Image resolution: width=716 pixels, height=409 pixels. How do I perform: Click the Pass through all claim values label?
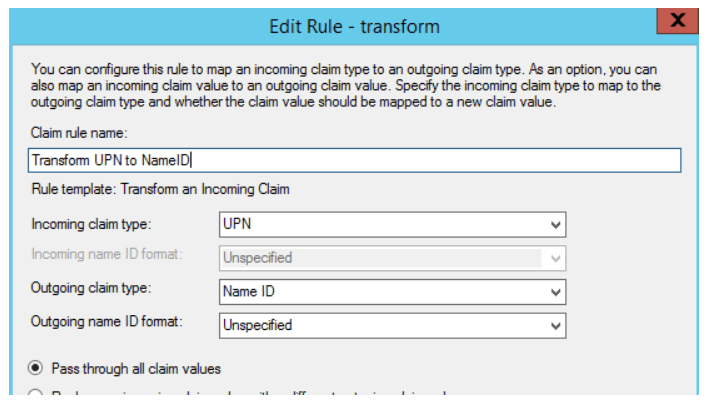136,368
